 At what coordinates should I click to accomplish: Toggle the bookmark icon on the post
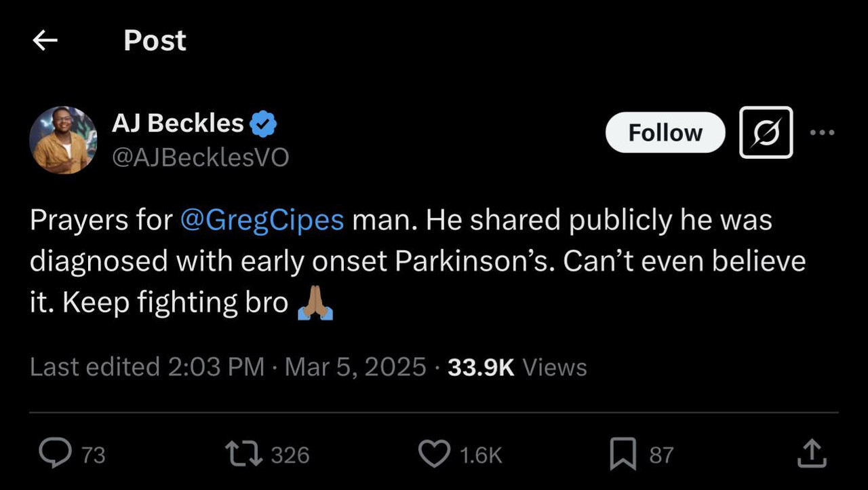click(x=623, y=454)
